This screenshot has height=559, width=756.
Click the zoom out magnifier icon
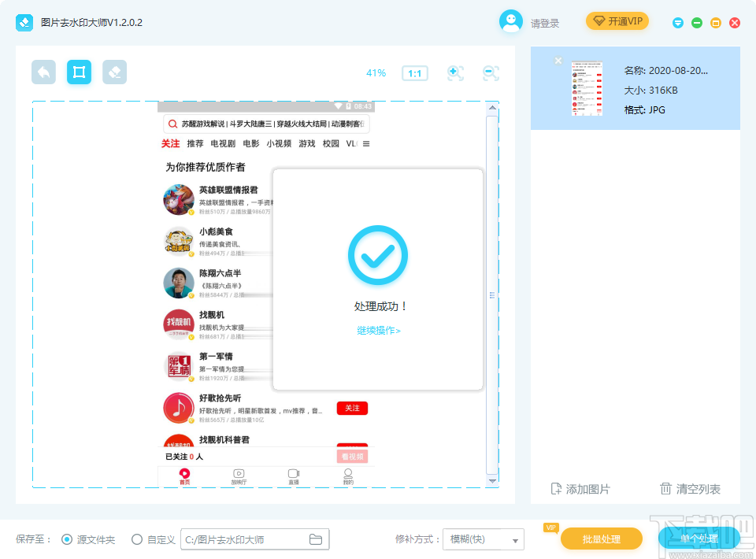click(490, 72)
